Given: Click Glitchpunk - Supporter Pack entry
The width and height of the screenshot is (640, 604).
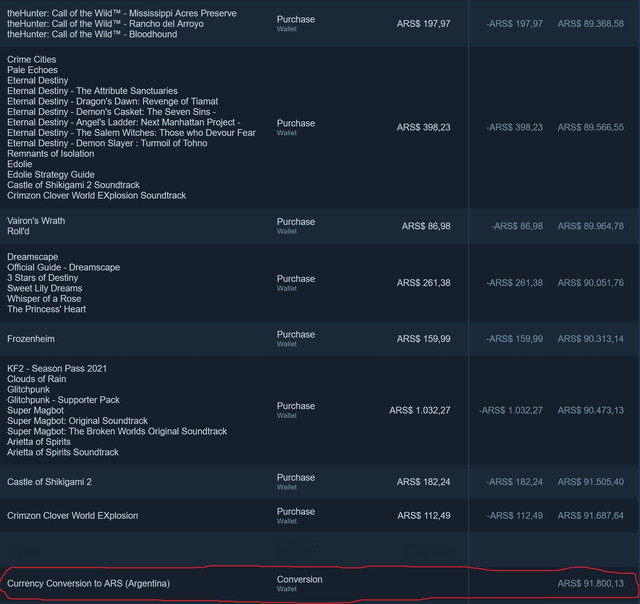Looking at the screenshot, I should pos(63,400).
